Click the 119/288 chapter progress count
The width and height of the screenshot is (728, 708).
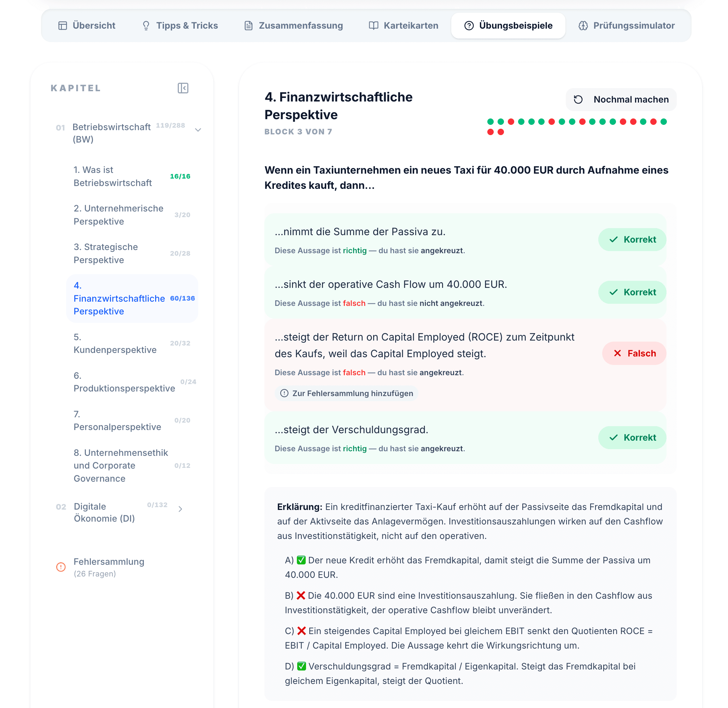[171, 125]
